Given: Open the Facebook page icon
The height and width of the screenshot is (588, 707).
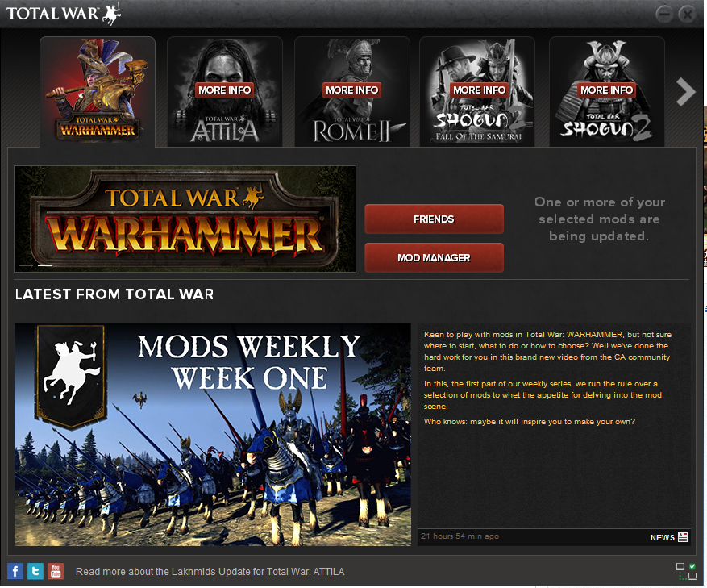Looking at the screenshot, I should click(15, 571).
